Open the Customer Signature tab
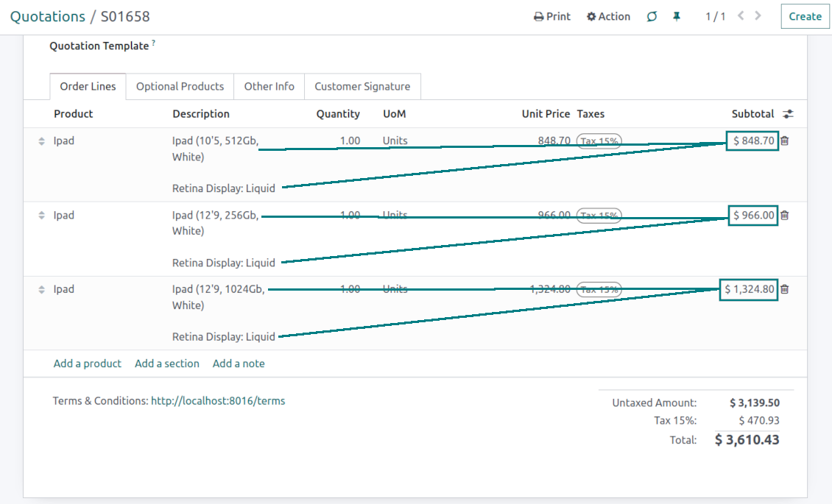832x504 pixels. coord(362,86)
